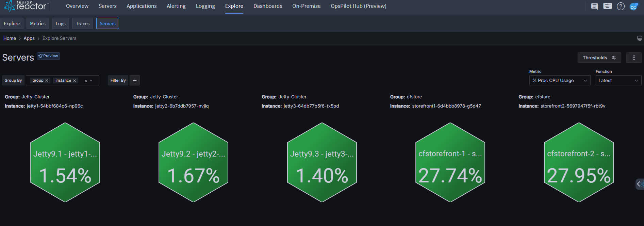Open the chat messages icon
The image size is (644, 226).
pyautogui.click(x=594, y=6)
